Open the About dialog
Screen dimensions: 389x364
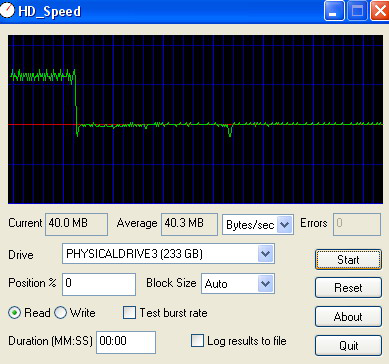point(348,317)
